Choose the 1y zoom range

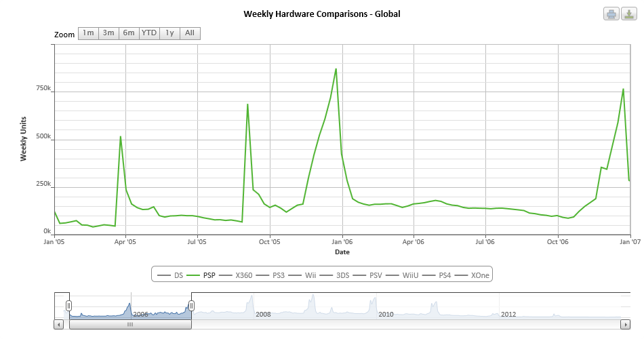pyautogui.click(x=169, y=33)
